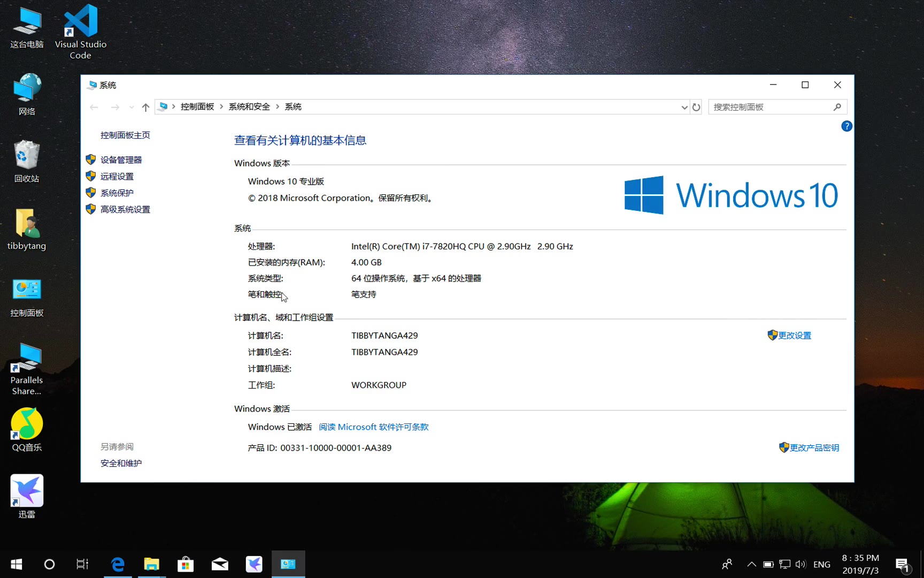Click the 笔支持 pen support value
The width and height of the screenshot is (924, 578).
tap(364, 294)
